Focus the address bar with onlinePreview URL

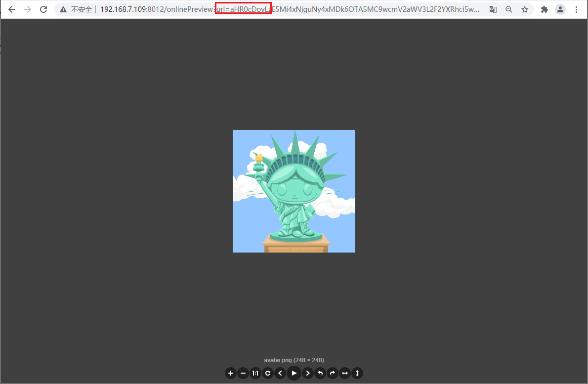(x=290, y=9)
